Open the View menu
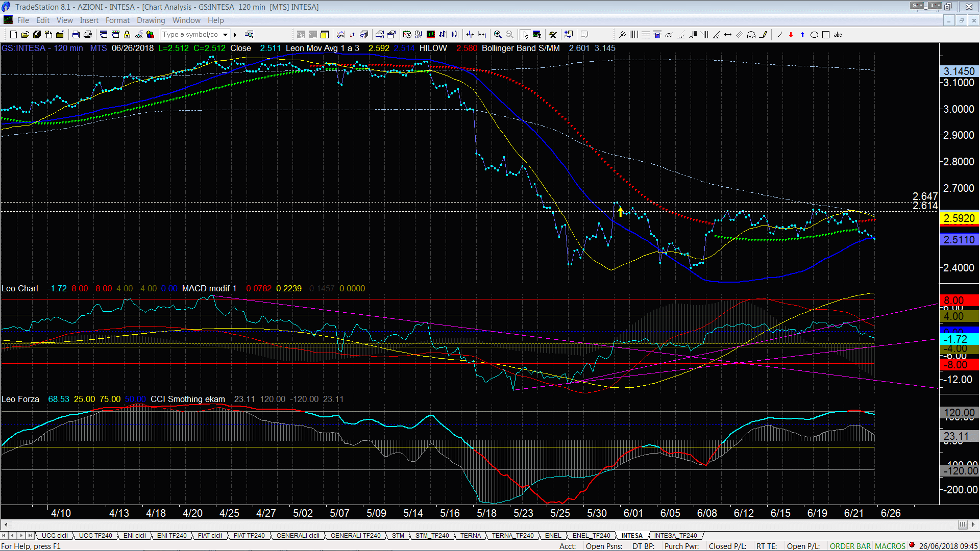980x551 pixels. (x=65, y=20)
